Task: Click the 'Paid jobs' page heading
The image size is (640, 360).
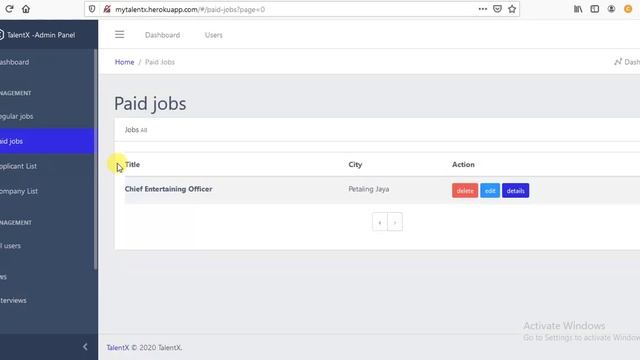Action: click(x=150, y=104)
